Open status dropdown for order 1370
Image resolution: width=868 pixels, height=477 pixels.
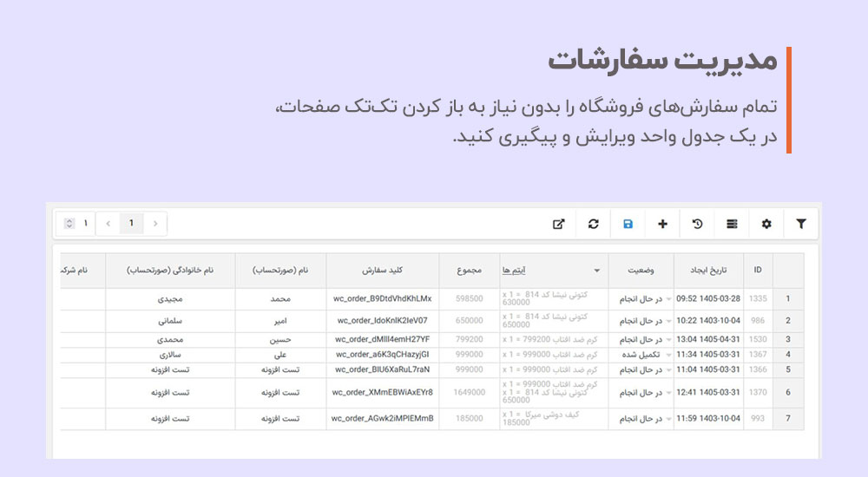(668, 392)
